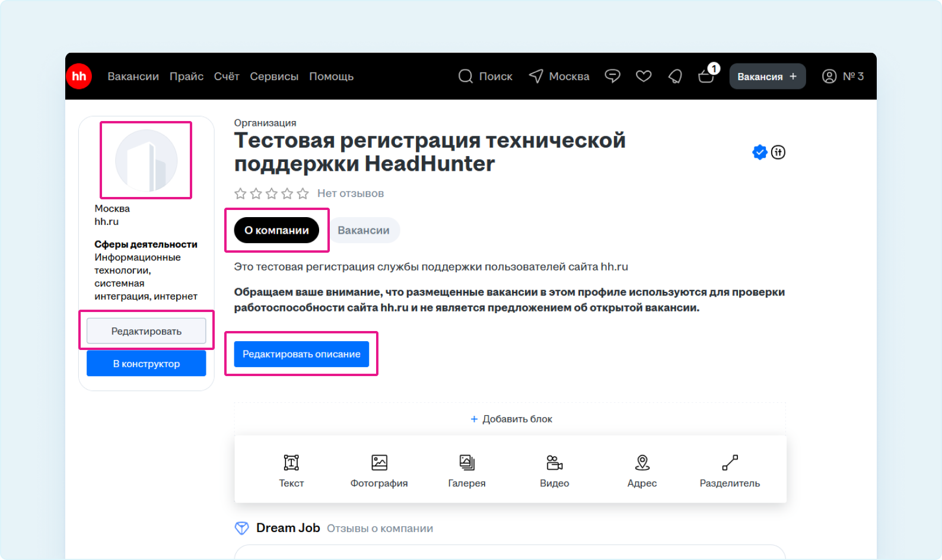Add a Видео block
Viewport: 942px width, 560px height.
(x=555, y=472)
